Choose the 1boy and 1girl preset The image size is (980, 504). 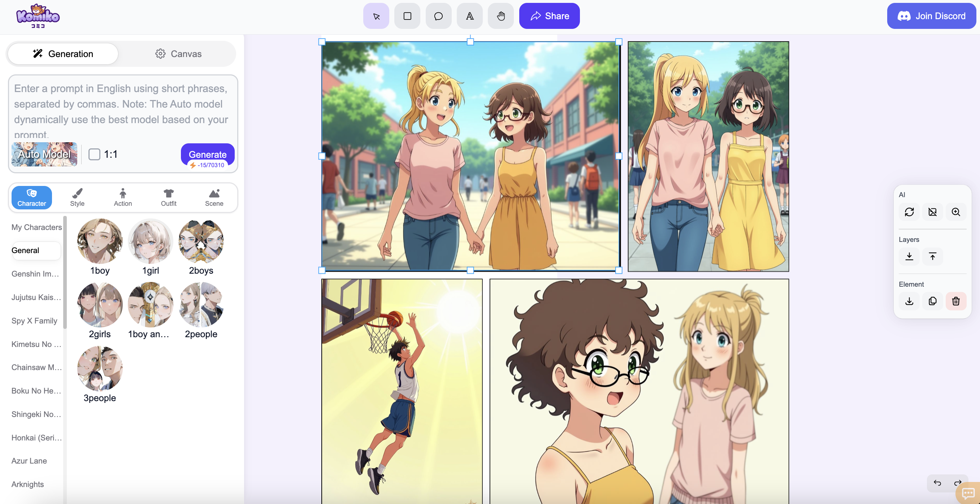point(150,310)
